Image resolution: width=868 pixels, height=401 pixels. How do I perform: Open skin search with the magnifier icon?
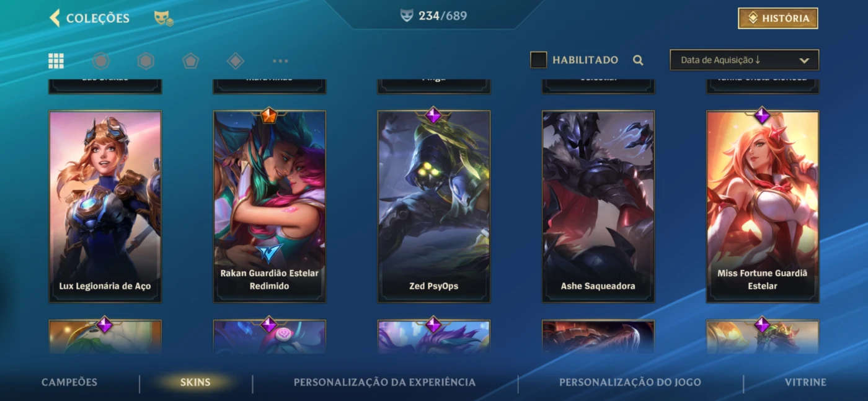(638, 60)
